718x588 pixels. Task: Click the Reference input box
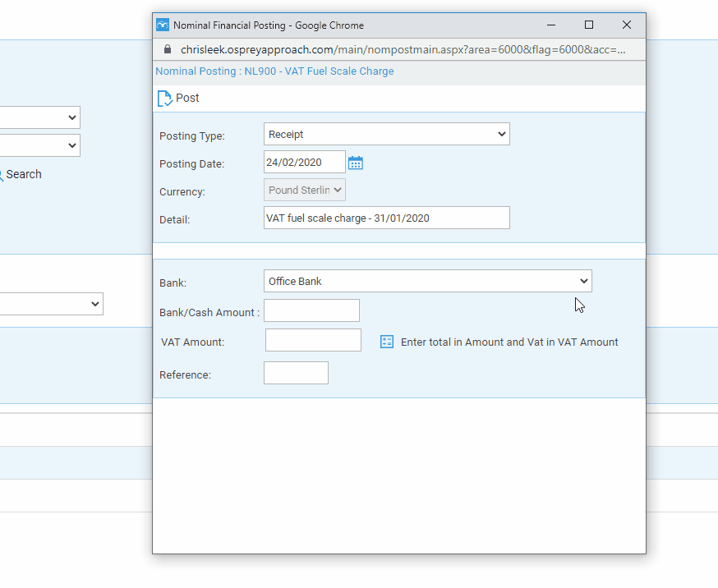pos(296,373)
